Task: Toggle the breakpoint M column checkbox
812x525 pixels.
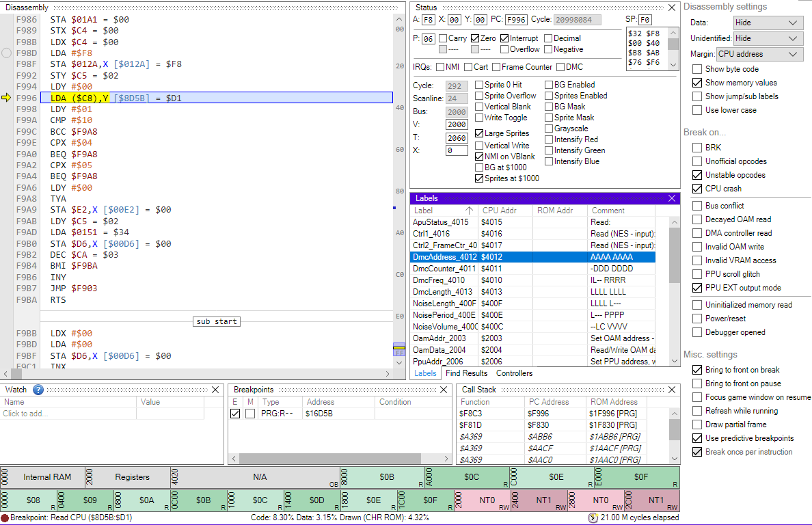Action: (250, 414)
